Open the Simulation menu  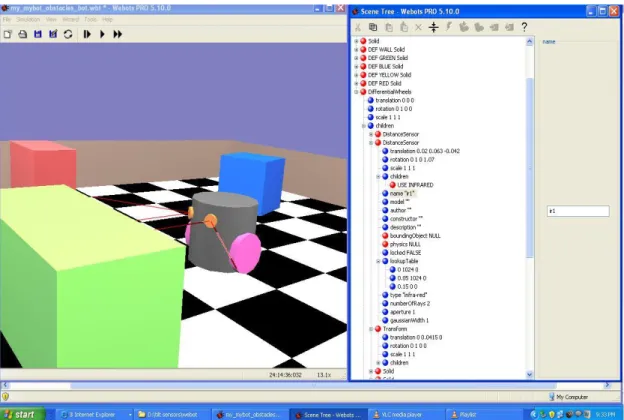(x=28, y=19)
